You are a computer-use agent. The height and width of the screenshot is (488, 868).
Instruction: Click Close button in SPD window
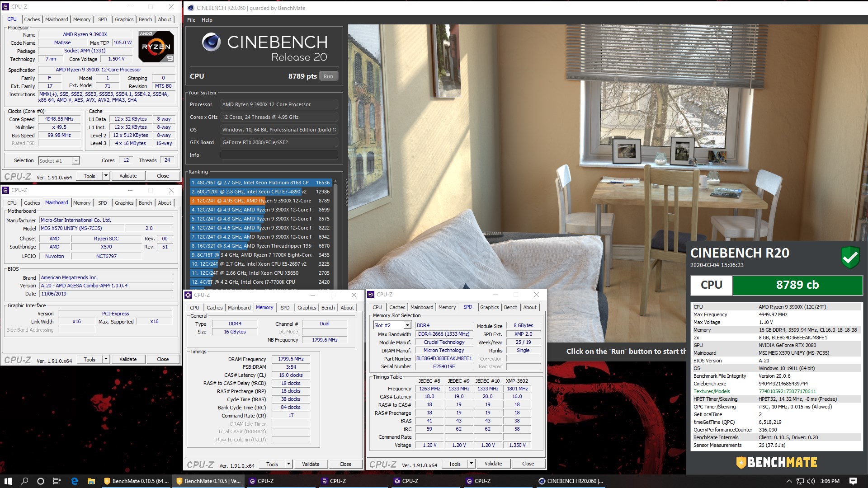pos(528,464)
